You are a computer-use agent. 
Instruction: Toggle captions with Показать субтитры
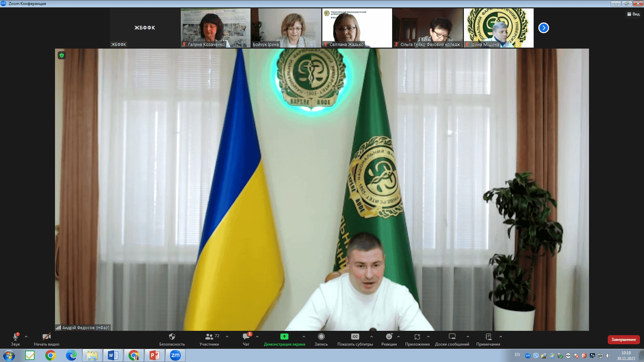(355, 339)
